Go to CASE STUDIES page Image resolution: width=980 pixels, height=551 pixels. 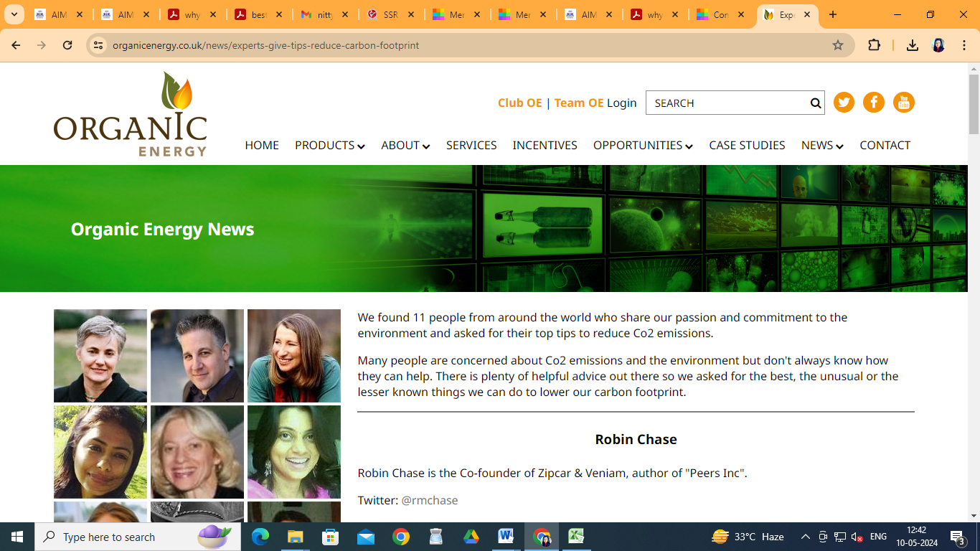747,146
